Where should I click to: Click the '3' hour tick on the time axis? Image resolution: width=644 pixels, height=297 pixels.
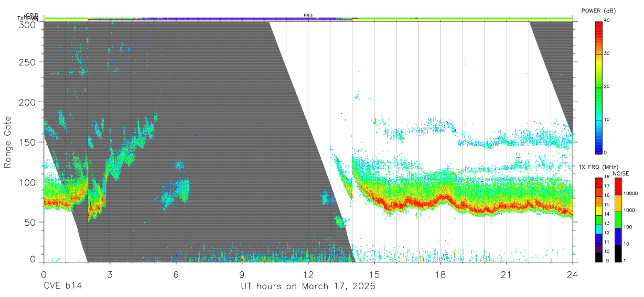[110, 274]
